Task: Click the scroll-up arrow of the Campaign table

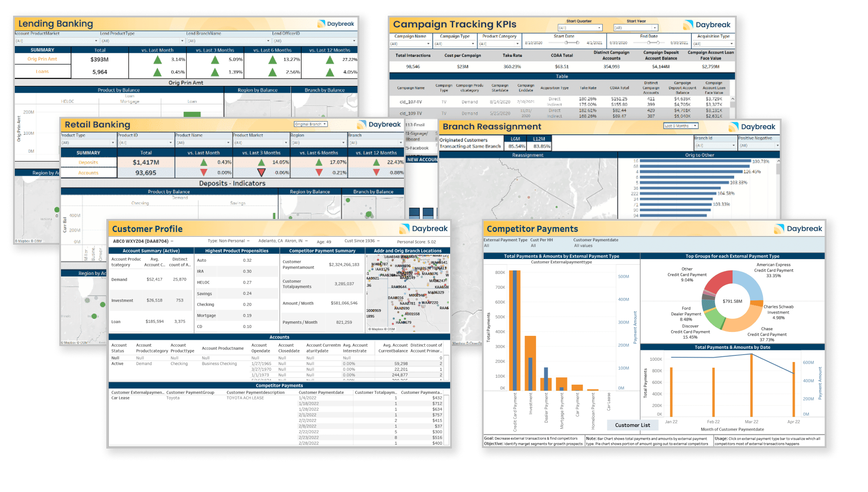Action: coord(732,99)
